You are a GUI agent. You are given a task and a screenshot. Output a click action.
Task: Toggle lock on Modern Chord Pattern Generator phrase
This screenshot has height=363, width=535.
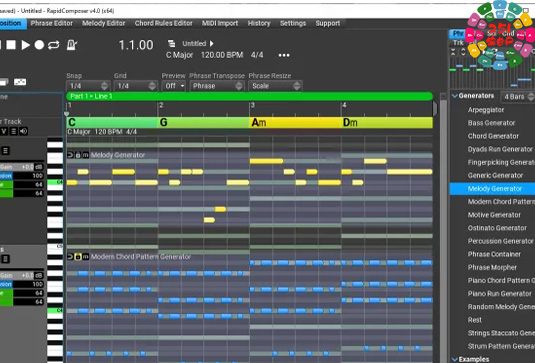78,257
